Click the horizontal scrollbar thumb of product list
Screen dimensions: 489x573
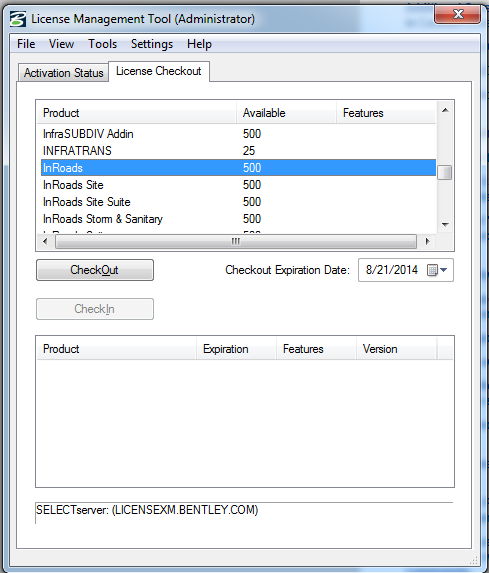(x=236, y=242)
